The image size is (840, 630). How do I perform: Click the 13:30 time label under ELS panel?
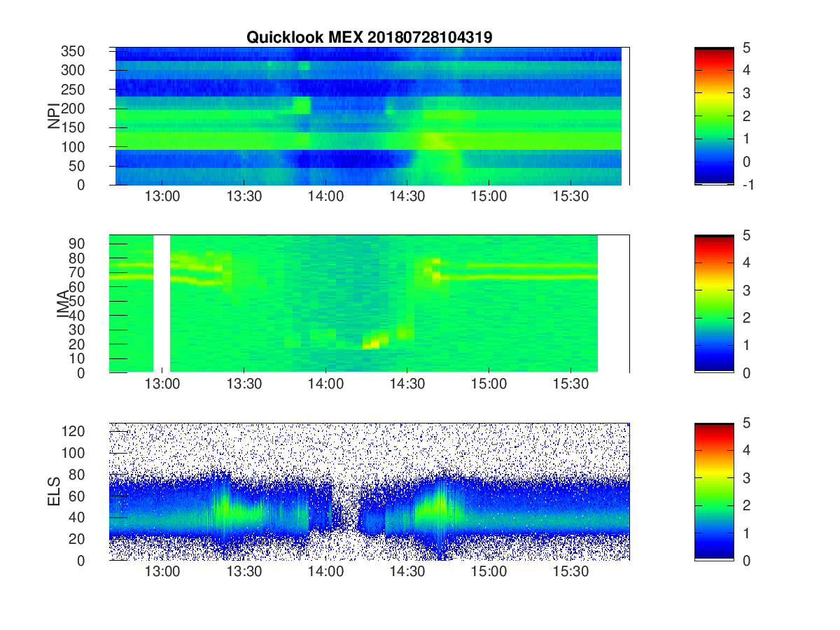(x=244, y=572)
